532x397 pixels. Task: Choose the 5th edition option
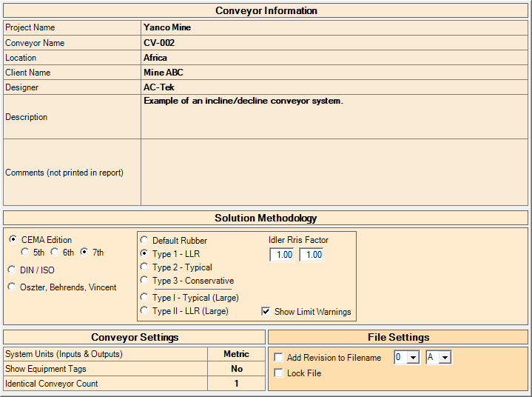tap(26, 253)
